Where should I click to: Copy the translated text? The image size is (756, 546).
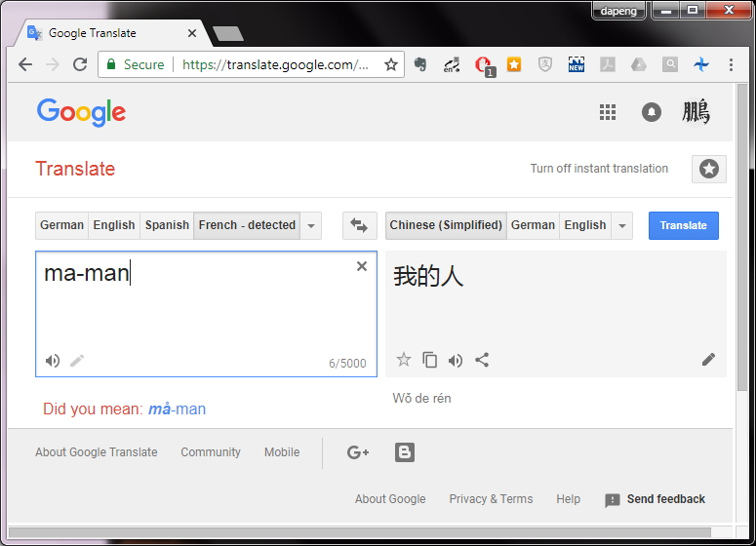tap(429, 360)
